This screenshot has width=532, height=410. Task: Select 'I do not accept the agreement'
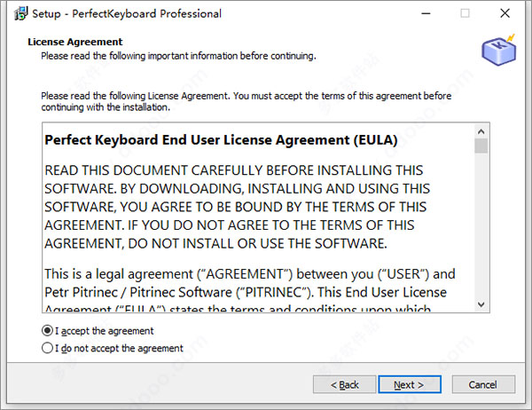click(113, 348)
